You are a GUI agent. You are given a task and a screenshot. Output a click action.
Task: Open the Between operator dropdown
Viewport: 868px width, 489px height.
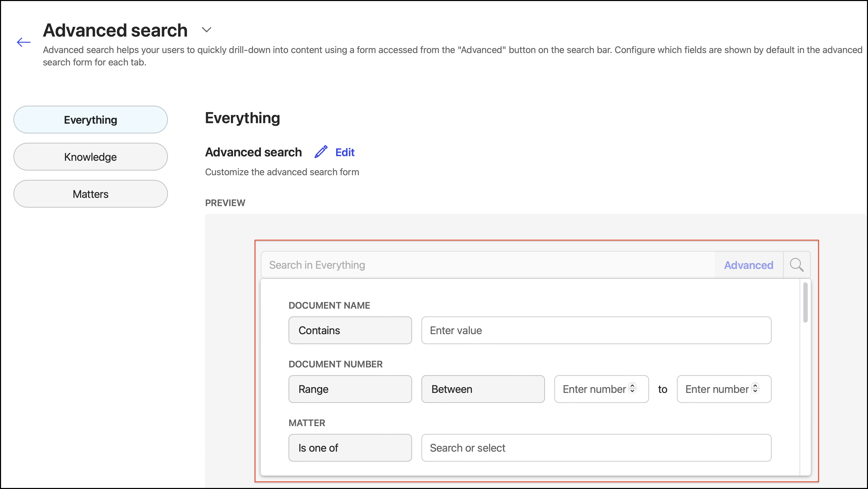(483, 389)
